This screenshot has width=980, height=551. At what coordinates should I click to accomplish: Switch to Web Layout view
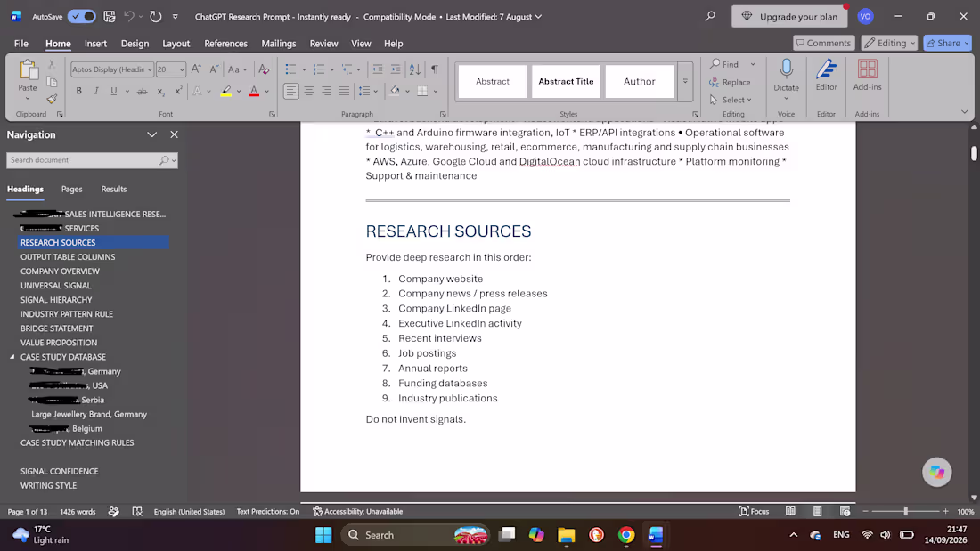tap(845, 511)
